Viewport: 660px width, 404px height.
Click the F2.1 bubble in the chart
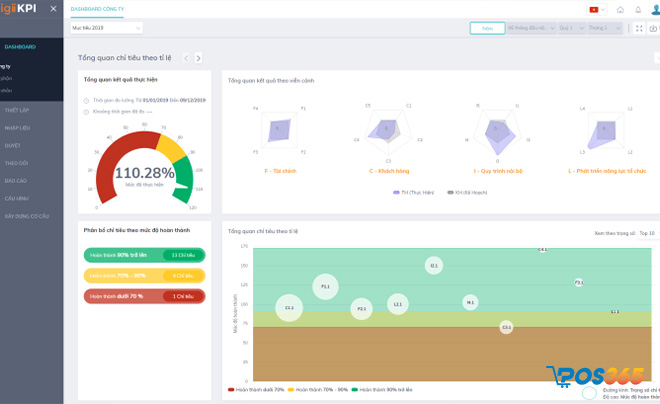(x=362, y=308)
